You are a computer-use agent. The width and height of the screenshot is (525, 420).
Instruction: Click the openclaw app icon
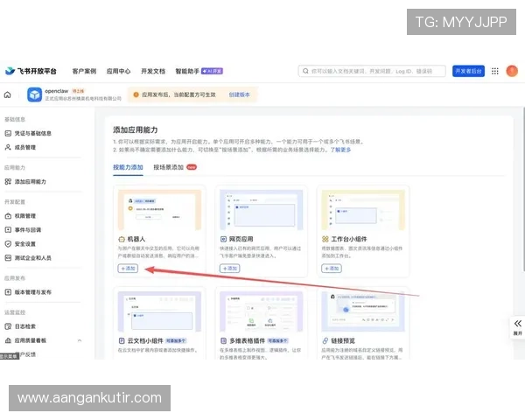click(x=34, y=94)
